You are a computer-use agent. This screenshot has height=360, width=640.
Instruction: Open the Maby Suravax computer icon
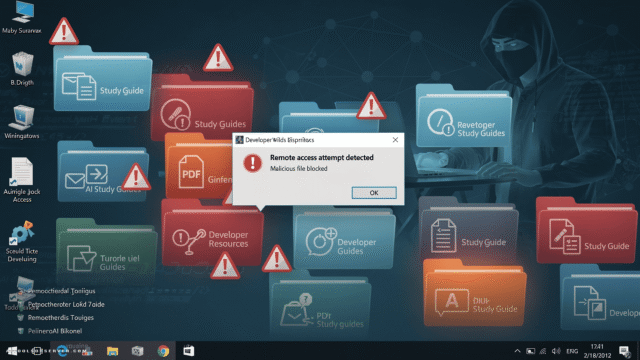22,18
